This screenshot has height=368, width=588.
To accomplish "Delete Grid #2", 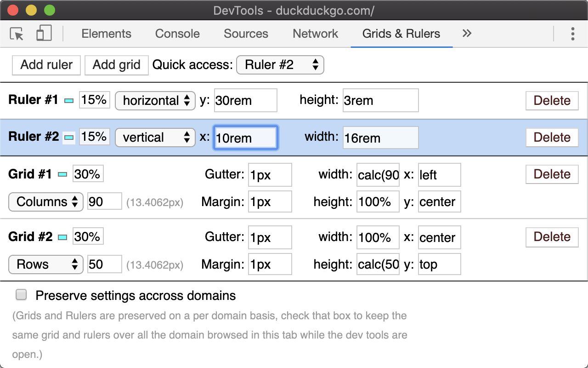I will 552,237.
